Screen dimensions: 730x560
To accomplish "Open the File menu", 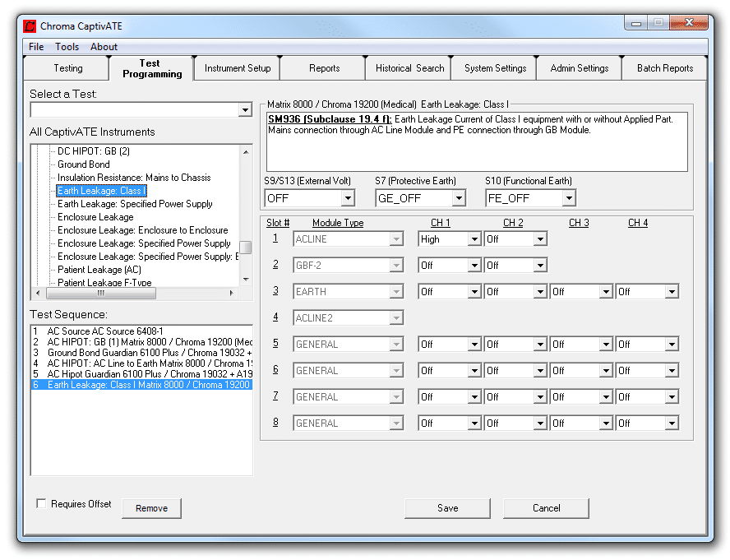I will pos(36,47).
